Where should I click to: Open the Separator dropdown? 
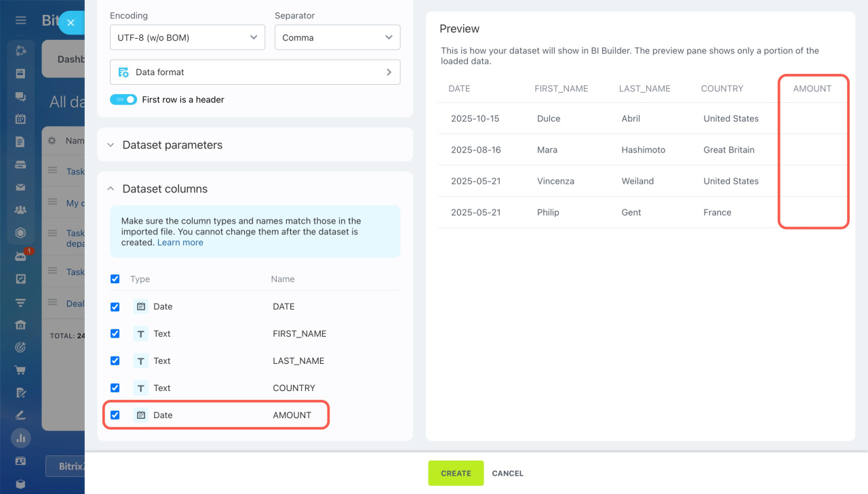point(337,37)
